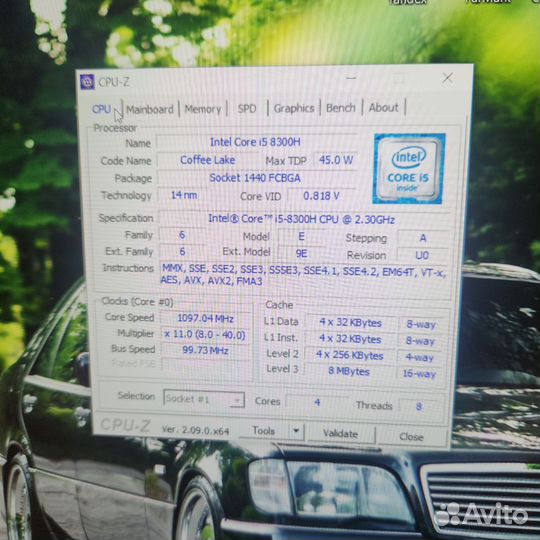Click the Revision value U0
The image size is (540, 540).
[422, 255]
